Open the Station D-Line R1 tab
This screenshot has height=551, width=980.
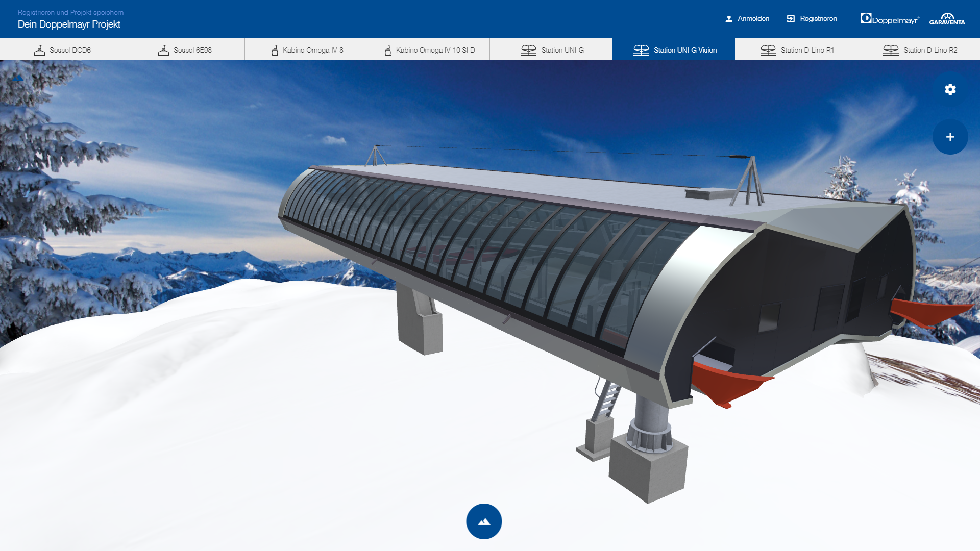(x=796, y=49)
